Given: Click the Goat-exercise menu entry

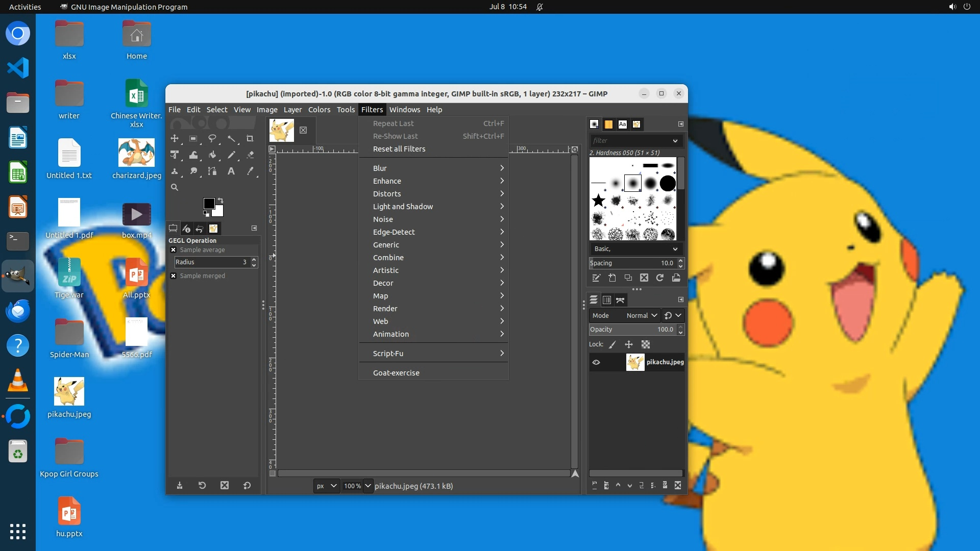Looking at the screenshot, I should click(396, 373).
